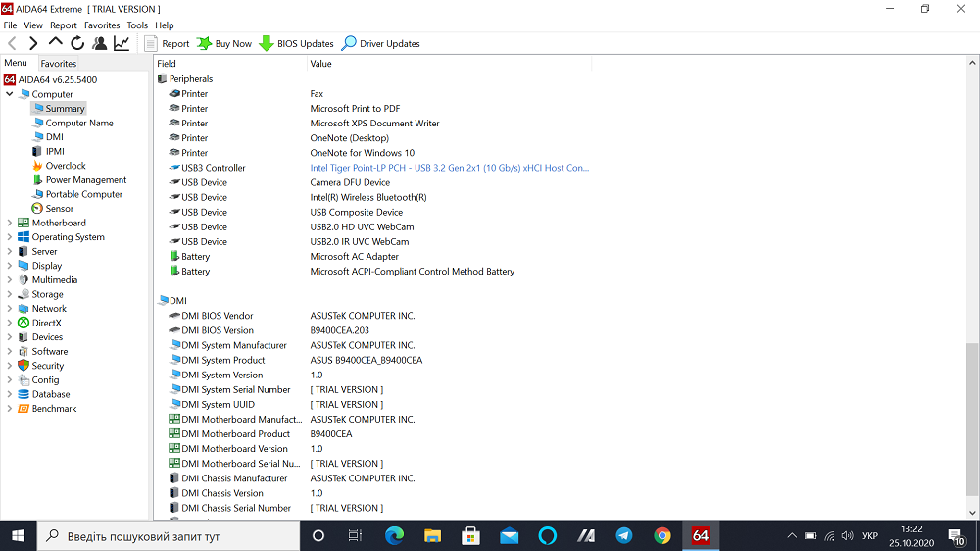Expand the Storage tree node

(10, 294)
